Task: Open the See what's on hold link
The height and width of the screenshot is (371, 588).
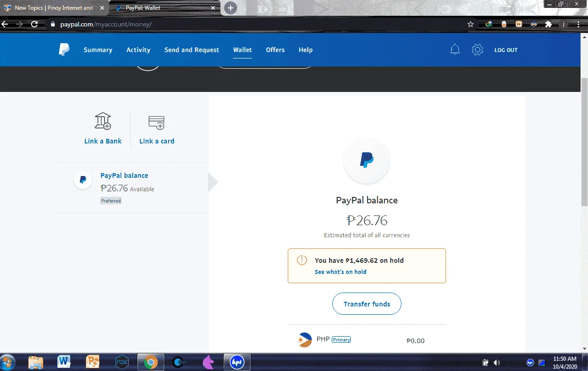Action: pos(340,272)
